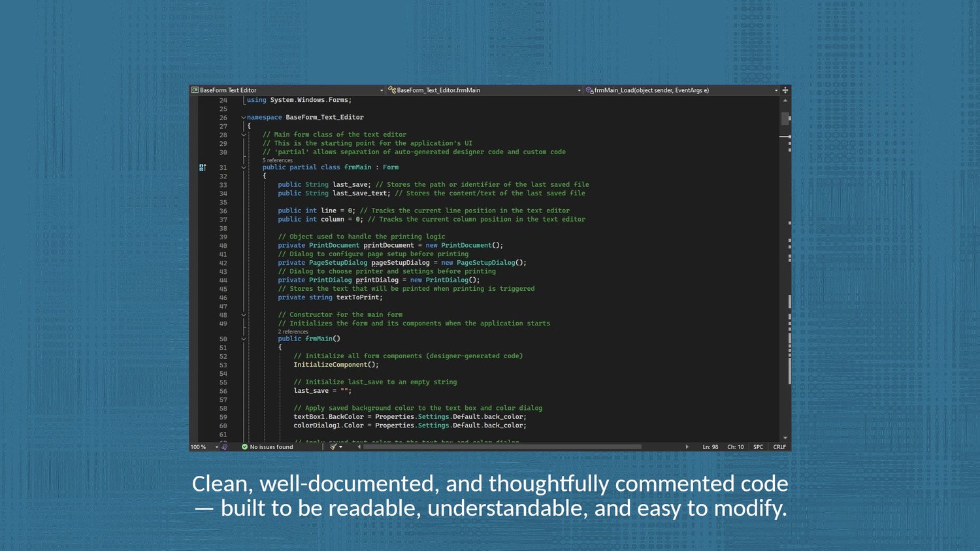980x551 pixels.
Task: Open the 2 references CodeLens link
Action: click(x=293, y=331)
